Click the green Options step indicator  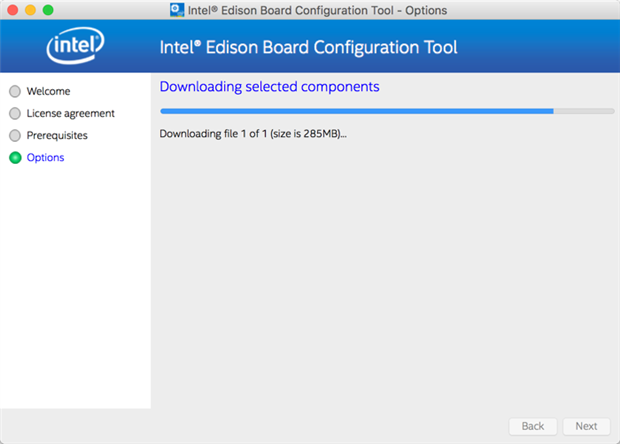(x=15, y=157)
